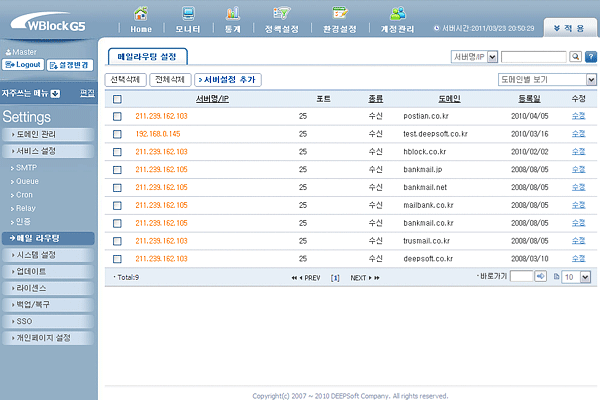Jump to first page double-arrow
Image resolution: width=600 pixels, height=400 pixels.
(x=294, y=278)
